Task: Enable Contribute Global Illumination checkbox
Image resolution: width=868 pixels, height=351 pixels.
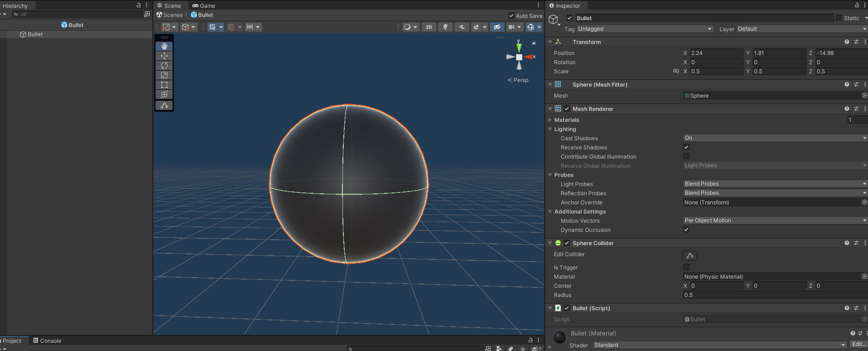Action: click(686, 156)
